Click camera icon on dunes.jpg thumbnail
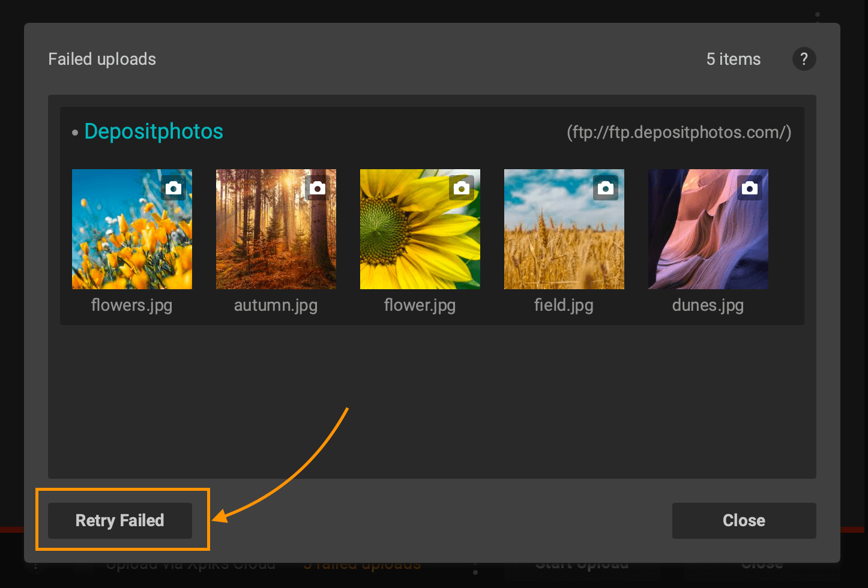 point(750,188)
